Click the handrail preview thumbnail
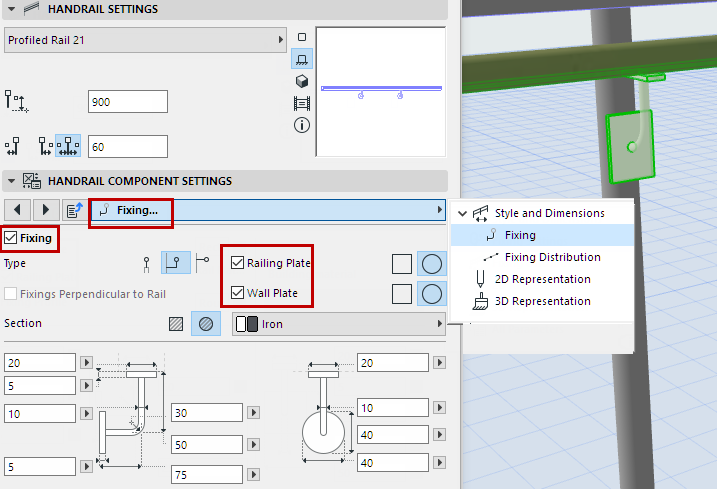 point(380,91)
